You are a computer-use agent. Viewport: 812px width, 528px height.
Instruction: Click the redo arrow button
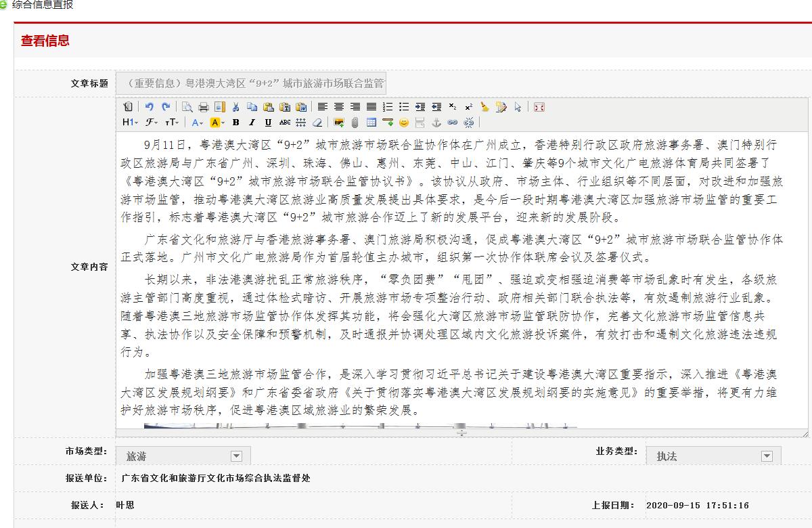pyautogui.click(x=166, y=107)
